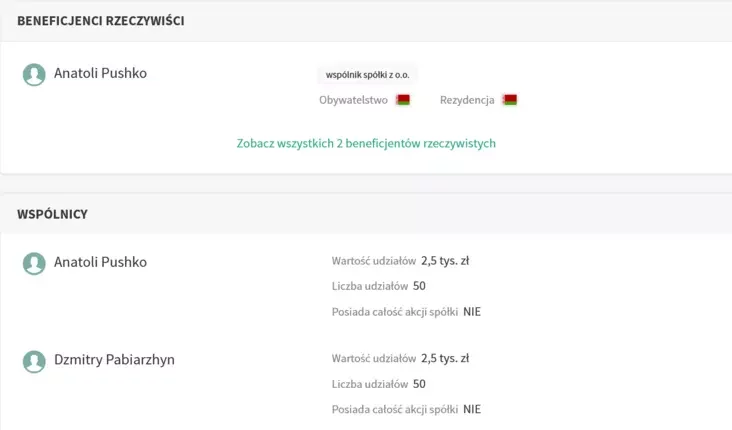
Task: Click Dzmitry Pabiarzhyn's Wartość udziałów value
Action: coord(445,358)
